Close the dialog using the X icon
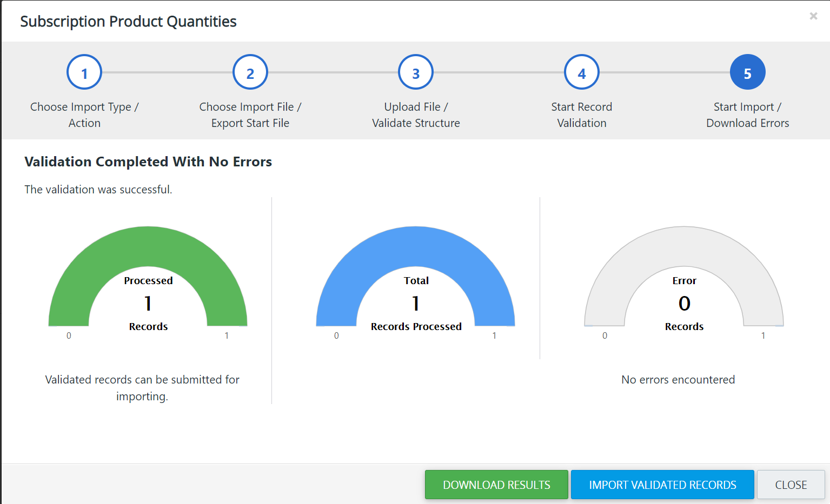 click(x=813, y=16)
